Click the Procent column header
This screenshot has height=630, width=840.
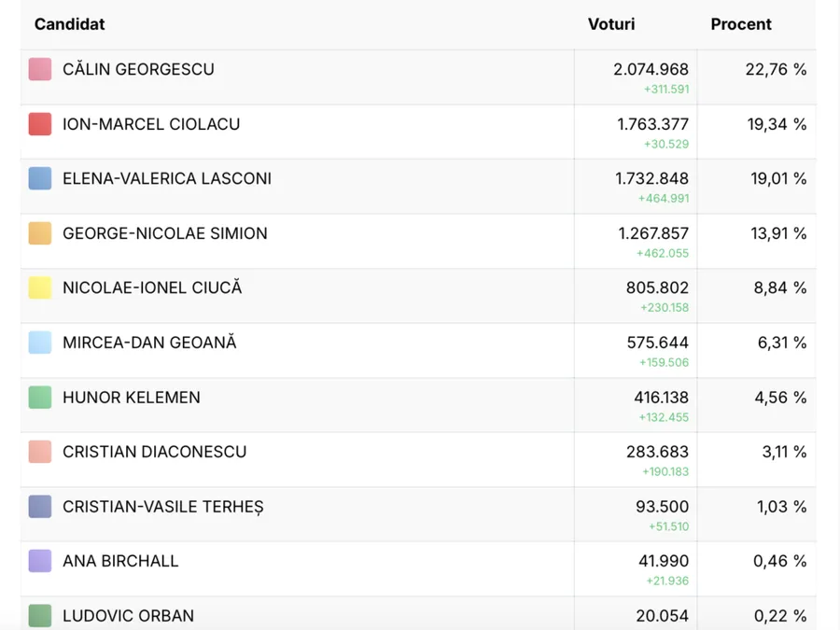tap(741, 24)
